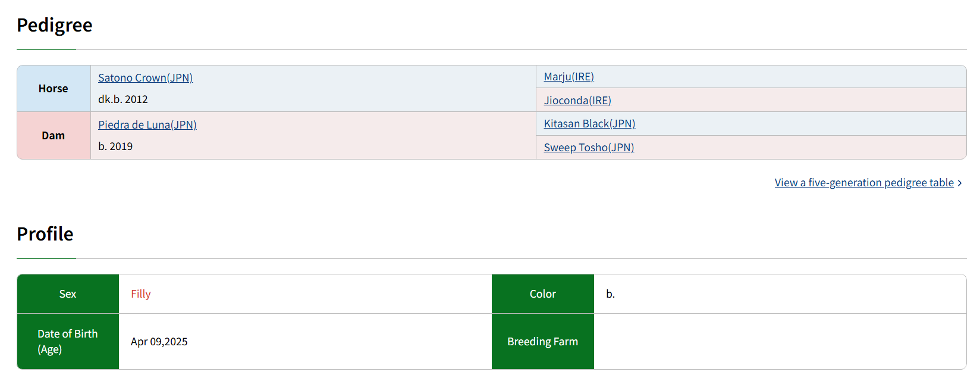Click the chevron arrow after pedigree table link

[x=959, y=183]
